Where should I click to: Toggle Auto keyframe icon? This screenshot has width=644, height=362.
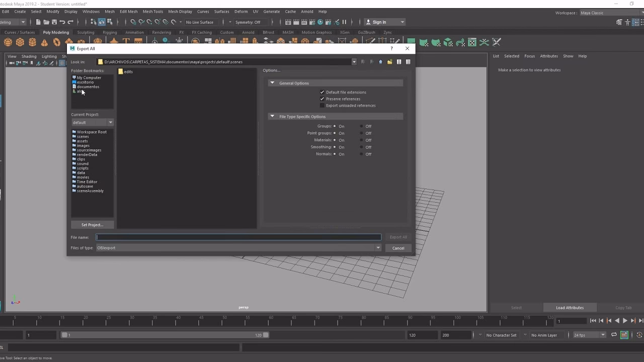click(639, 335)
